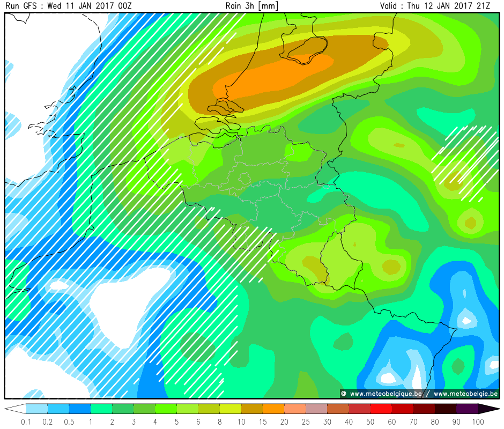The height and width of the screenshot is (429, 504).
Task: Click the orange swatch between 15 and 20
Action: (x=273, y=409)
